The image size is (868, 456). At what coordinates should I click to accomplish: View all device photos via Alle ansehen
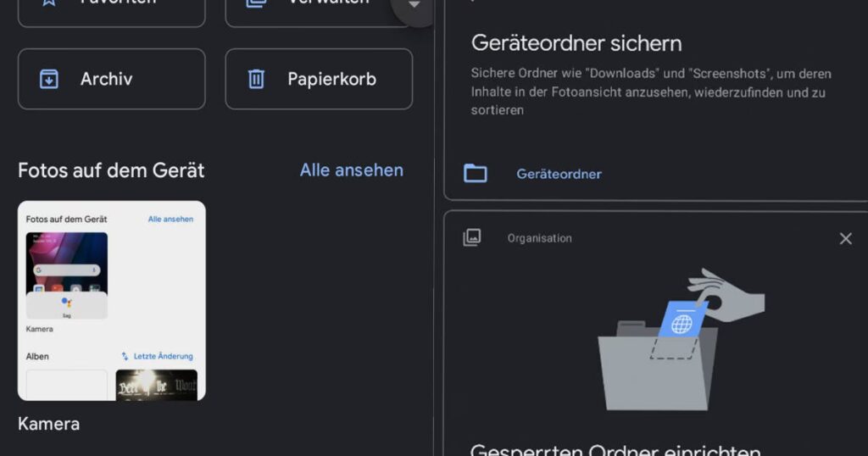[351, 170]
